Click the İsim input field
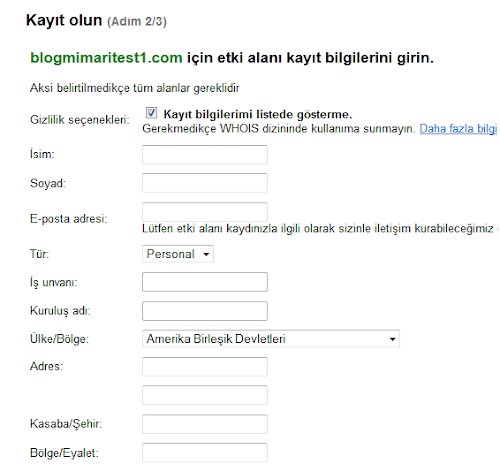The image size is (500, 464). (205, 155)
